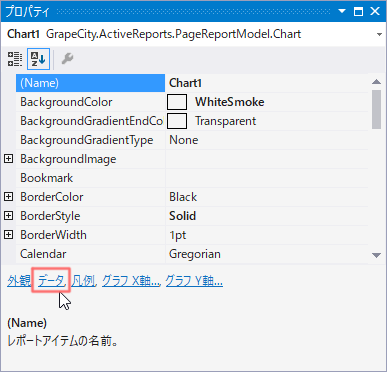Viewport: 387px width, 372px height.
Task: Select the BackgroundGradientType property label
Action: coord(87,140)
